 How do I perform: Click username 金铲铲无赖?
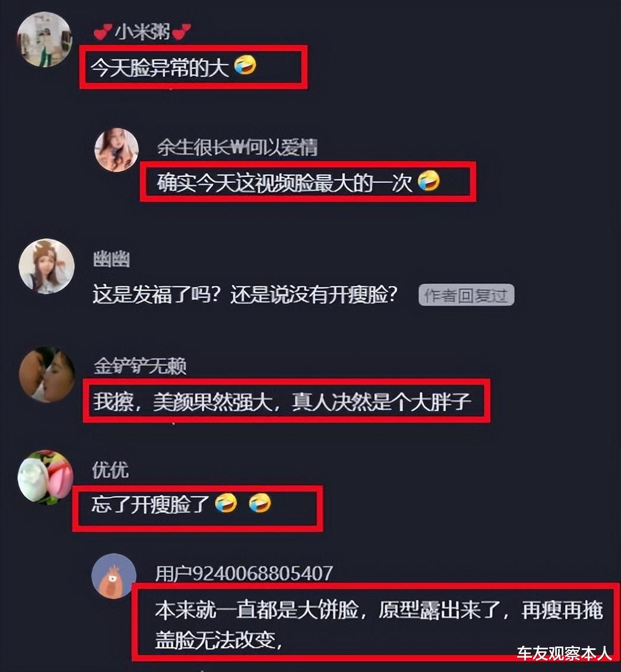click(140, 366)
